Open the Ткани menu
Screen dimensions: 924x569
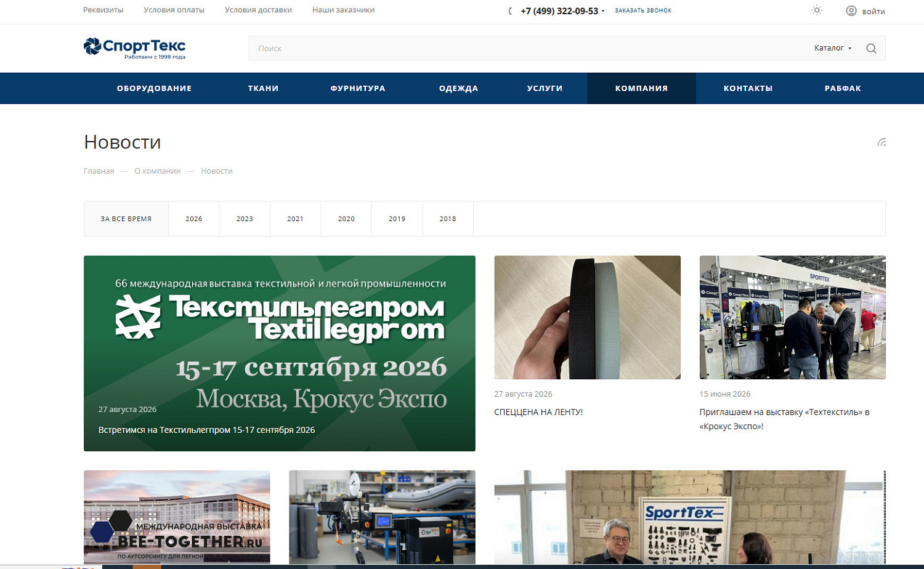[x=263, y=88]
